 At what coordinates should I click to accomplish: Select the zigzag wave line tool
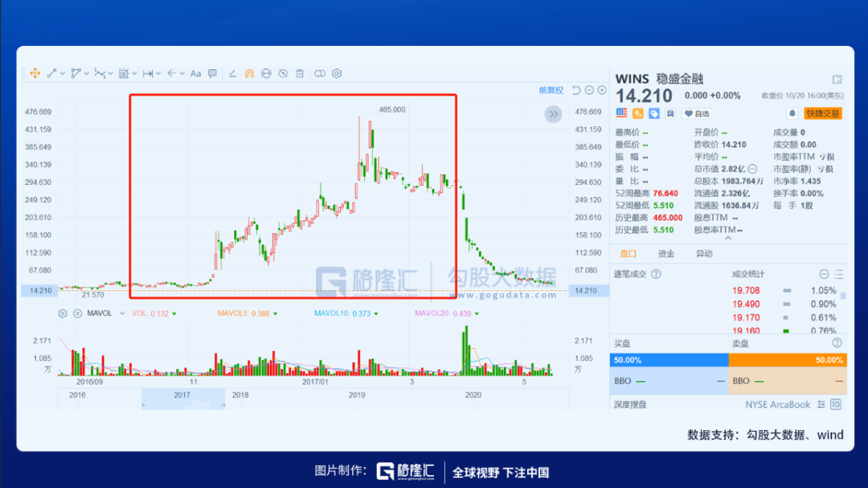pos(100,73)
